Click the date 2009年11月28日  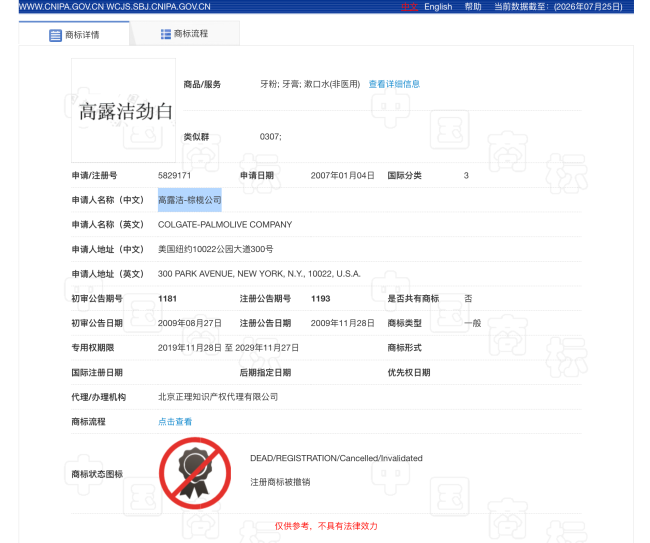click(x=342, y=323)
